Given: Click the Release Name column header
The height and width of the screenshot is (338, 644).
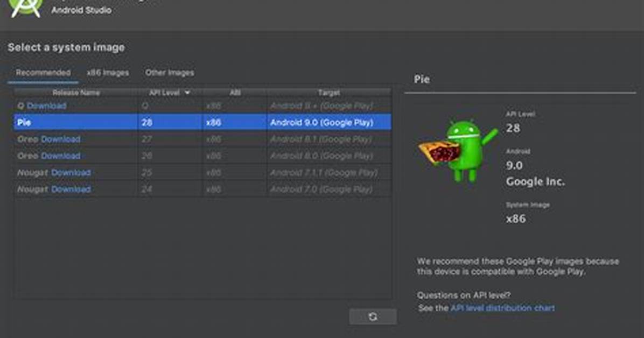Looking at the screenshot, I should (x=76, y=93).
